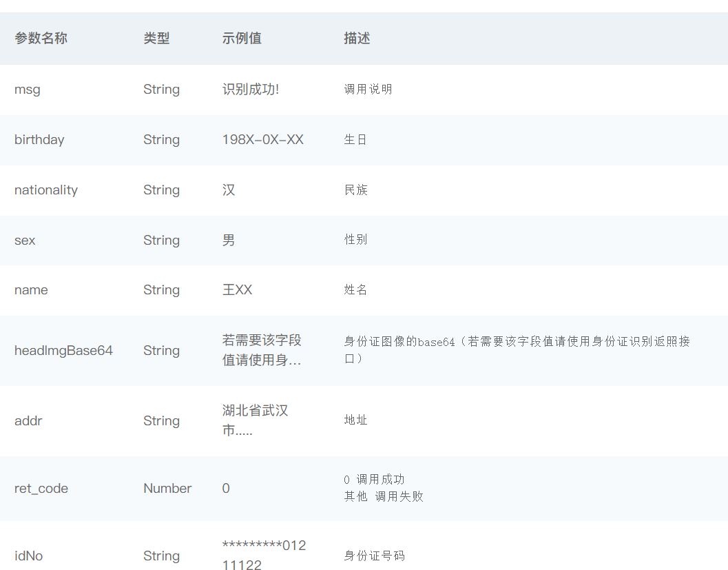
Task: Select the name parameter cell
Action: 31,290
